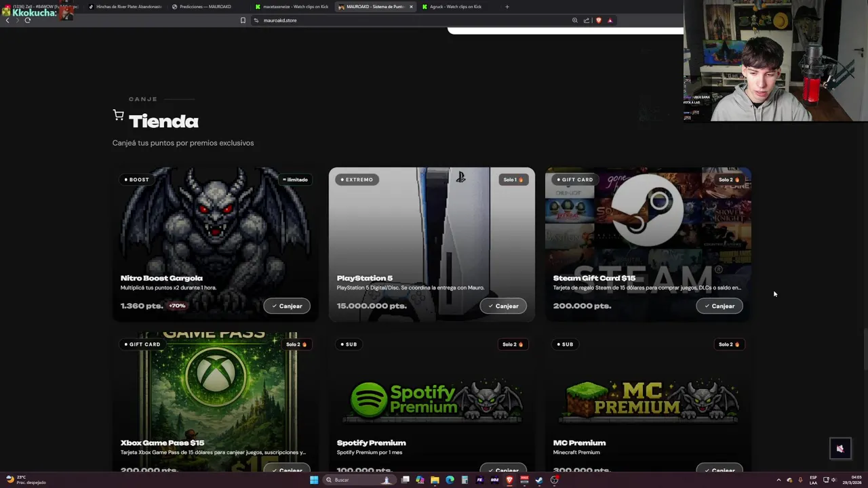Go back in browser history
The height and width of the screenshot is (488, 868).
tap(7, 20)
